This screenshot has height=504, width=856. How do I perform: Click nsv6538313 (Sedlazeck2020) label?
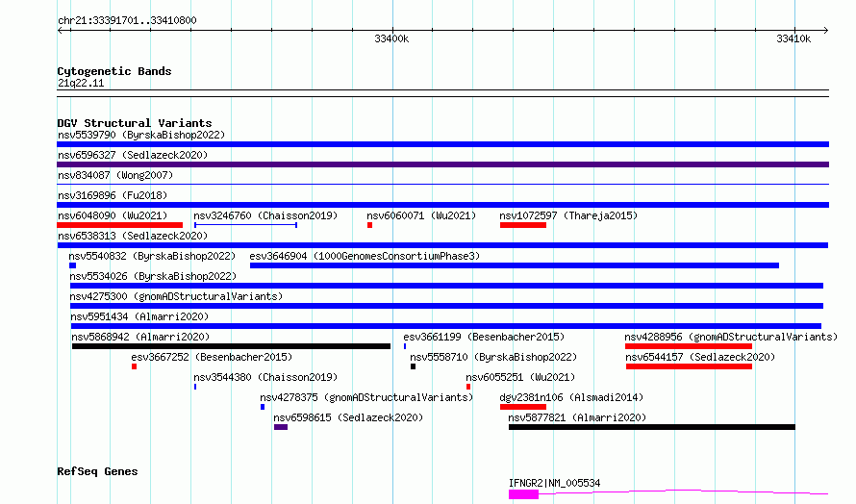click(x=133, y=236)
